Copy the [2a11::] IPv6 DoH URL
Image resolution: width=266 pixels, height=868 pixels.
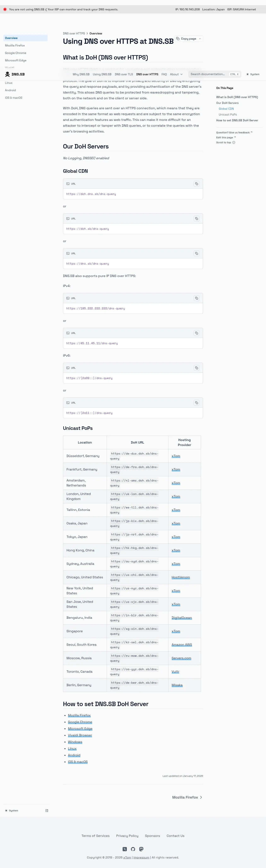pos(196,403)
